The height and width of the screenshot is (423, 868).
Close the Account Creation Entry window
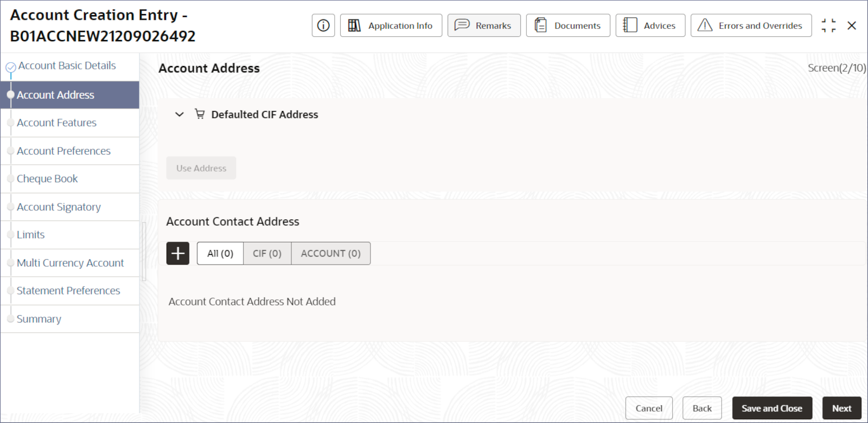(x=852, y=25)
